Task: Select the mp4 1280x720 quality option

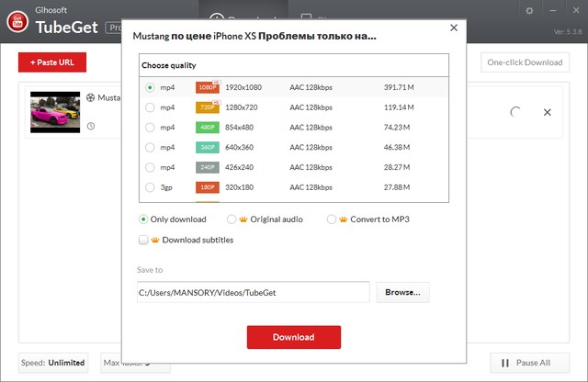Action: (x=150, y=107)
